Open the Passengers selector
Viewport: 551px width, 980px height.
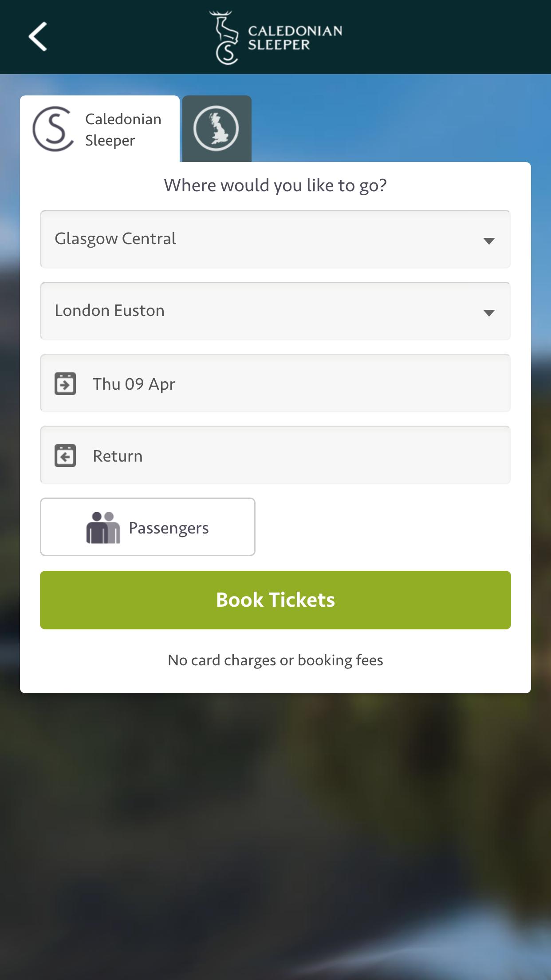click(148, 527)
